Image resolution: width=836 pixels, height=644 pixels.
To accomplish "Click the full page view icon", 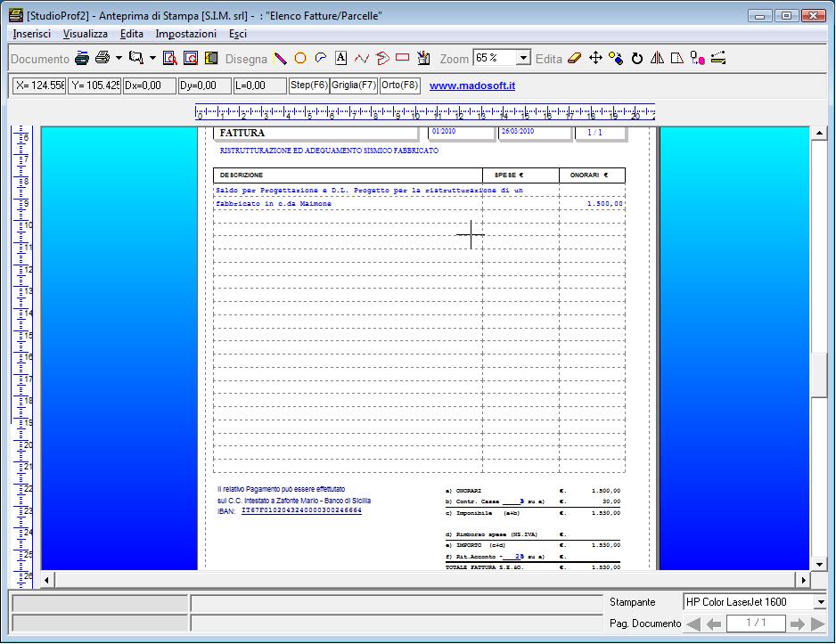I will pyautogui.click(x=191, y=58).
